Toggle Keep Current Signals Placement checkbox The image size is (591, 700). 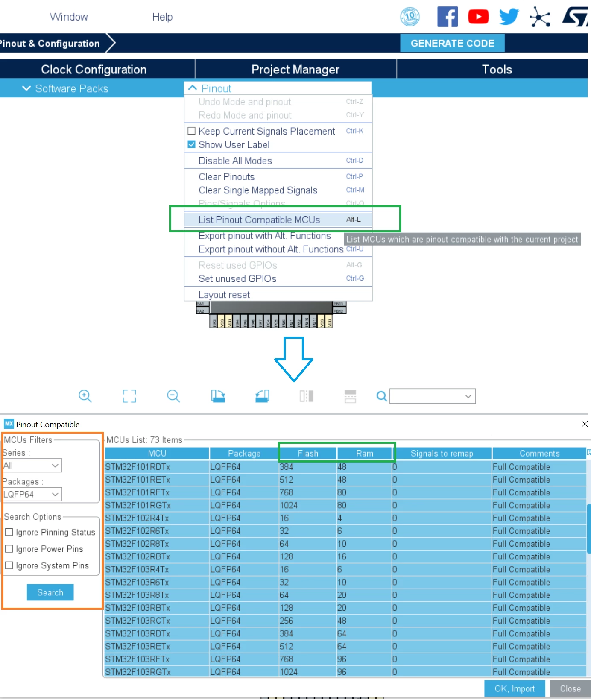(x=192, y=131)
